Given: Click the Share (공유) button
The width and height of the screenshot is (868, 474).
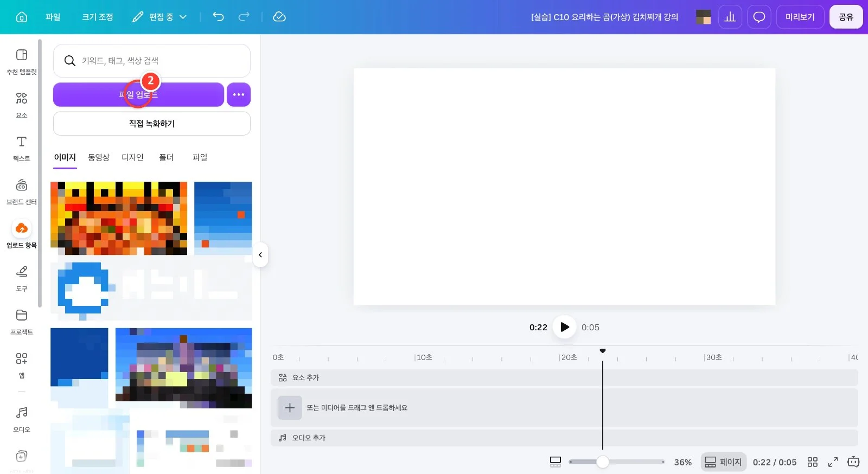Looking at the screenshot, I should click(x=846, y=17).
